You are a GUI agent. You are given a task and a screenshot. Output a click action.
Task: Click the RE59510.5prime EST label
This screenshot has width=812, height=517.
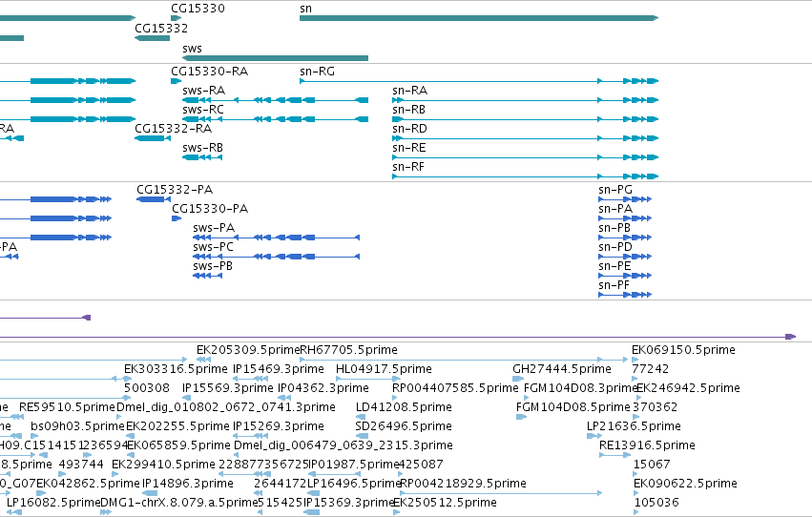[x=67, y=408]
